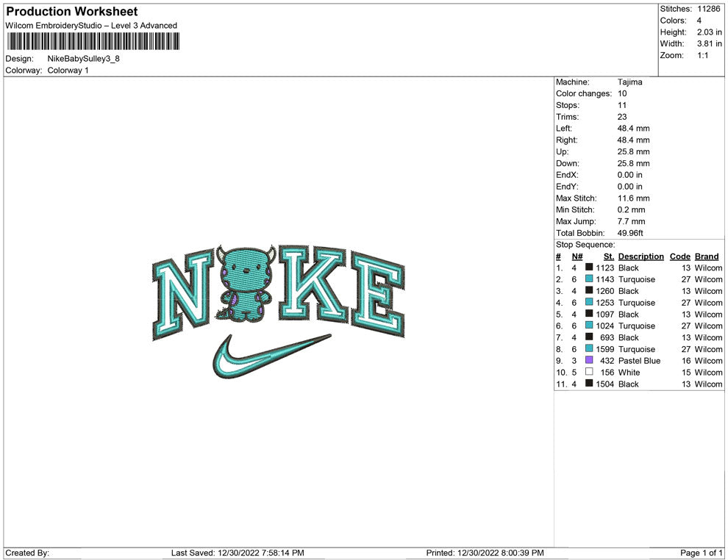The image size is (728, 560).
Task: Click the Total Bobbin value '49.96ft'
Action: tap(630, 233)
